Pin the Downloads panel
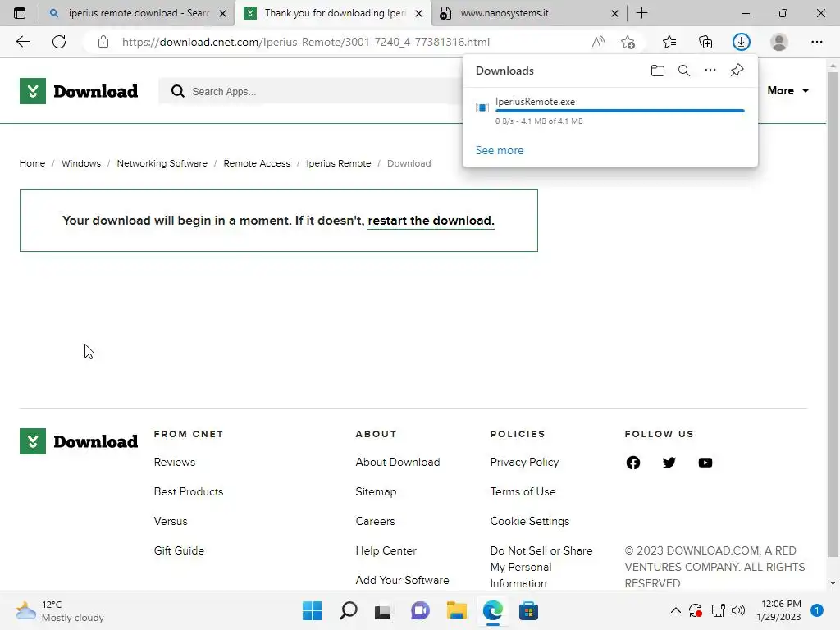Screen dimensions: 840x630 tap(737, 71)
